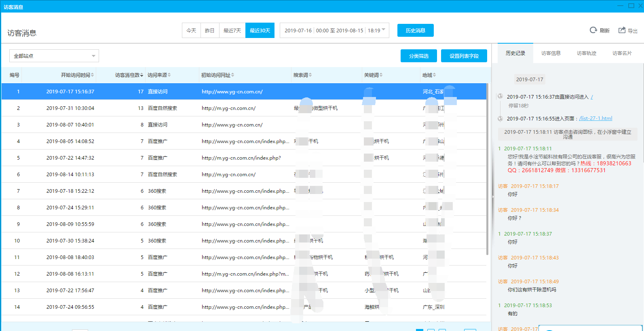Click the refresh icon labeled 刷新
The width and height of the screenshot is (644, 331).
[x=593, y=30]
